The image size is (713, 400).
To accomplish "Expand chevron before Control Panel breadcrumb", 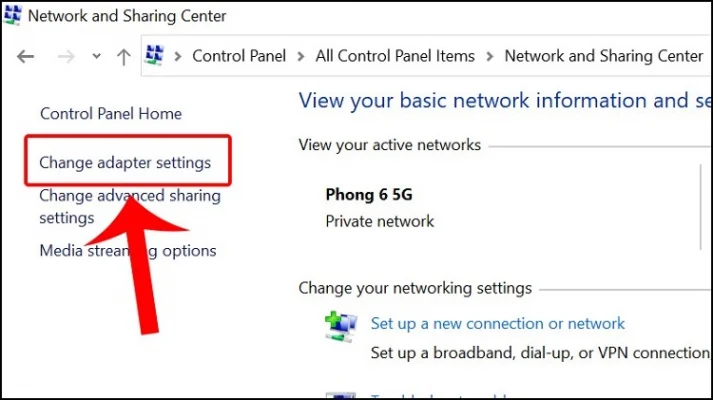I will point(178,56).
